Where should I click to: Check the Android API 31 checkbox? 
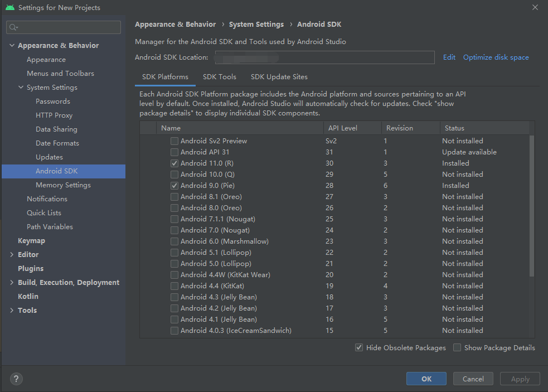(174, 152)
